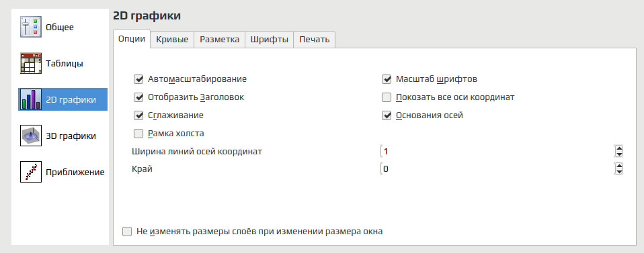Enable Показать все оси координат

[386, 97]
